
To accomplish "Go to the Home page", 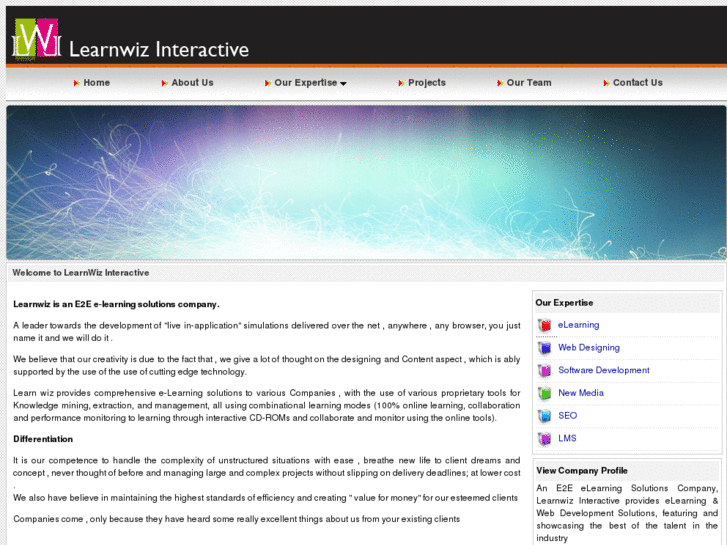I will 96,83.
